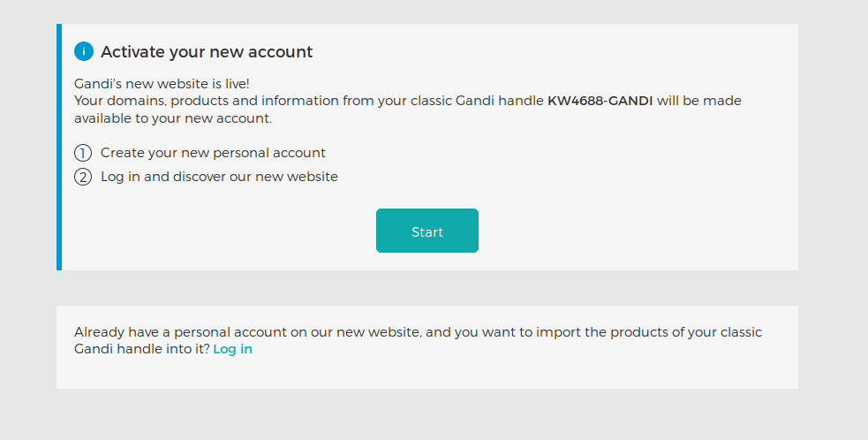Click the circled number 2 icon
This screenshot has width=868, height=440.
tap(83, 177)
